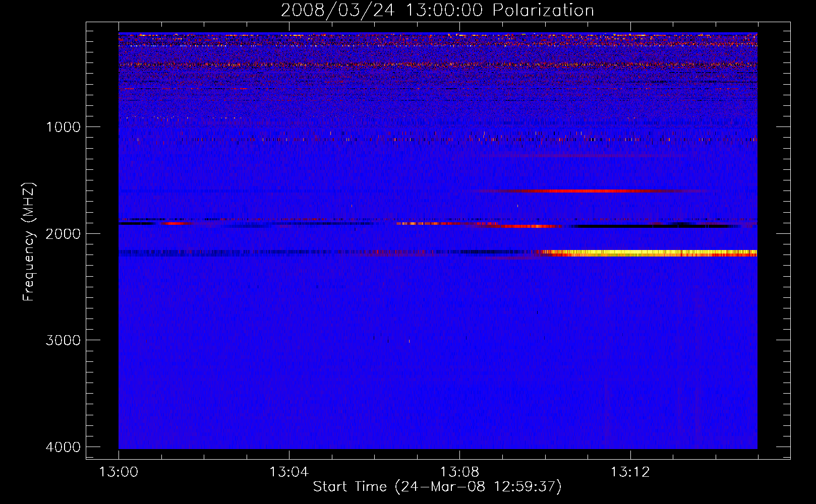
Task: Click the red emission streak near 1600 MHz
Action: click(590, 191)
